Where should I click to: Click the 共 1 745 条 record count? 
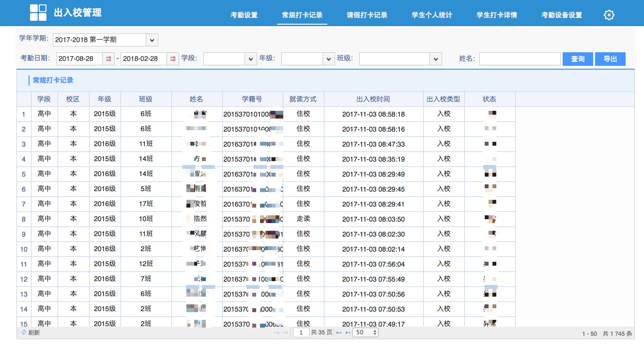(x=617, y=333)
